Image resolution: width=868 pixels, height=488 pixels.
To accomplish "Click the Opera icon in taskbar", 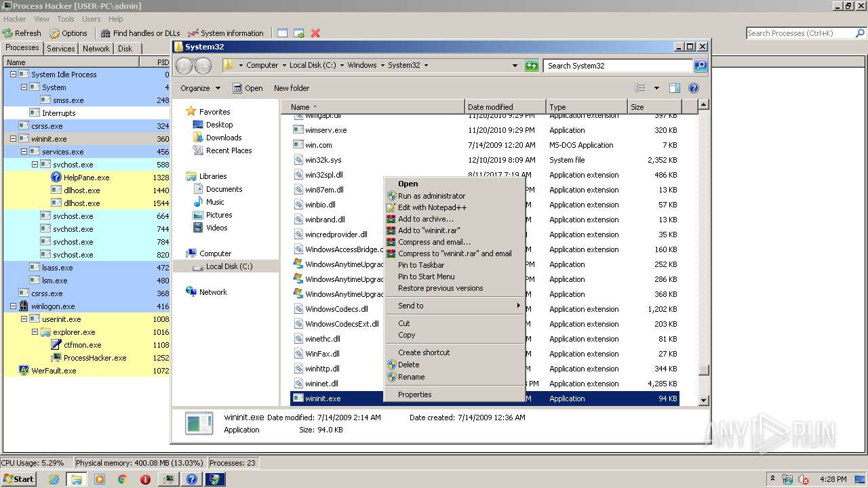I will point(145,479).
